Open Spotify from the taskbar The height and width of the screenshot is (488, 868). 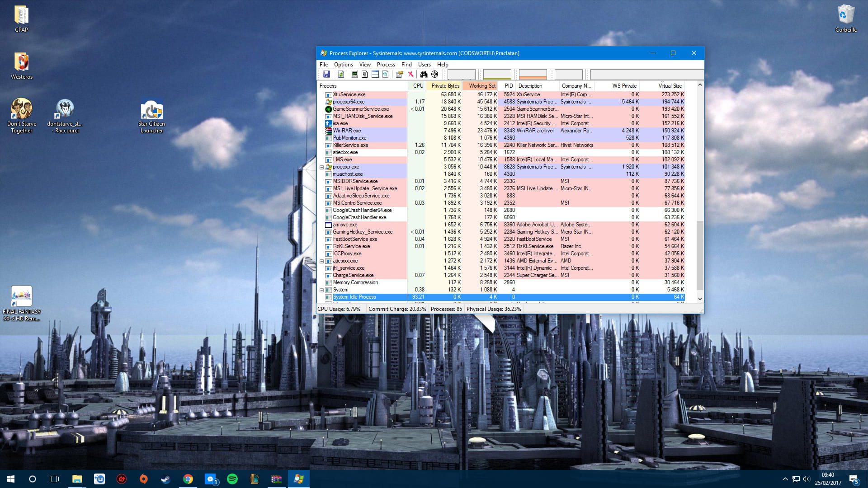click(232, 479)
